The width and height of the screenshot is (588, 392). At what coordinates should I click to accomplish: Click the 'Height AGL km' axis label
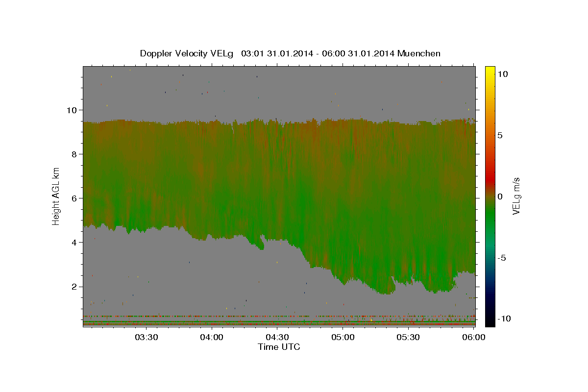point(56,196)
